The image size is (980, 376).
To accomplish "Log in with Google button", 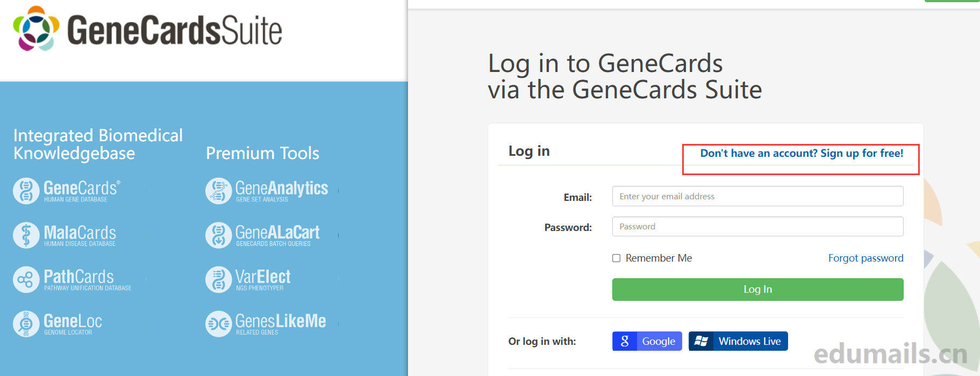I will (x=647, y=341).
